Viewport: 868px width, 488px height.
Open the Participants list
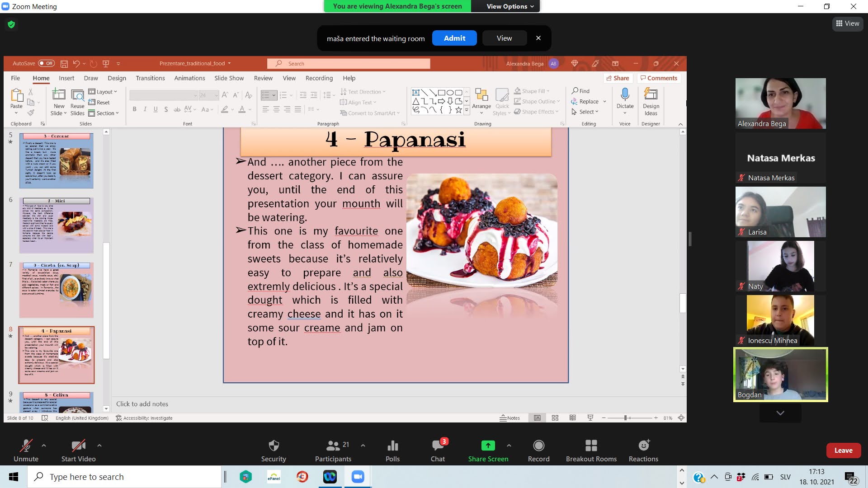click(333, 446)
